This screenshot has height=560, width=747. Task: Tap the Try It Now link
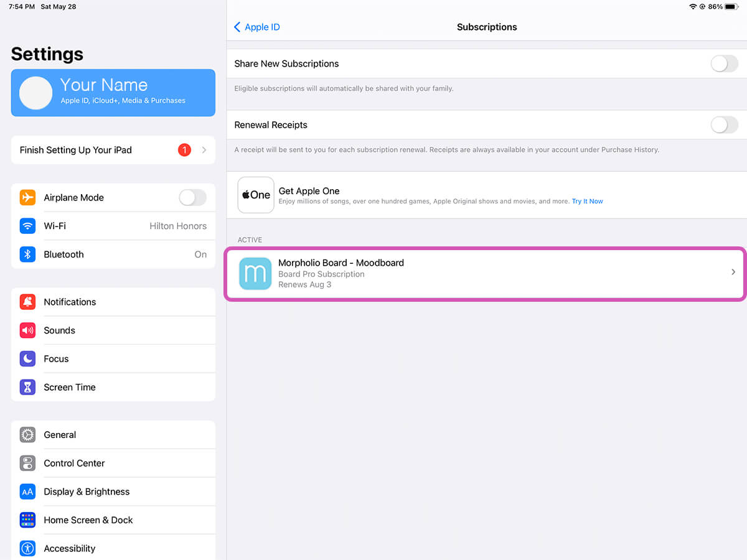click(587, 202)
